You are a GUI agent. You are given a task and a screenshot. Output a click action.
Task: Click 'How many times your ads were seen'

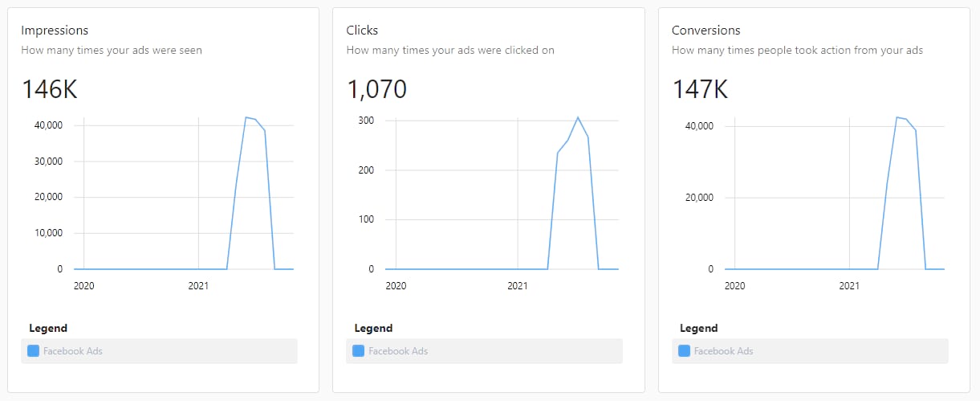coord(112,50)
